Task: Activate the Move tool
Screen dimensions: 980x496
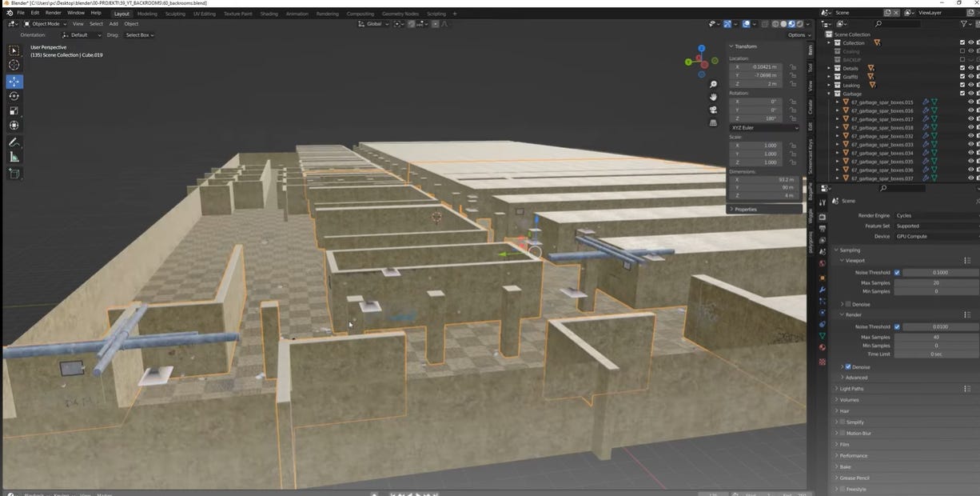Action: point(14,82)
